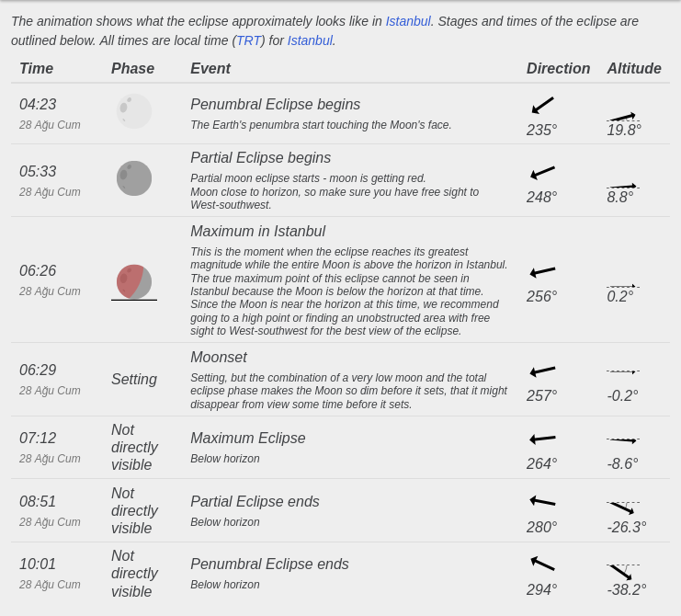The image size is (681, 616).
Task: Click the first Istanbul link in the intro
Action: tap(408, 21)
